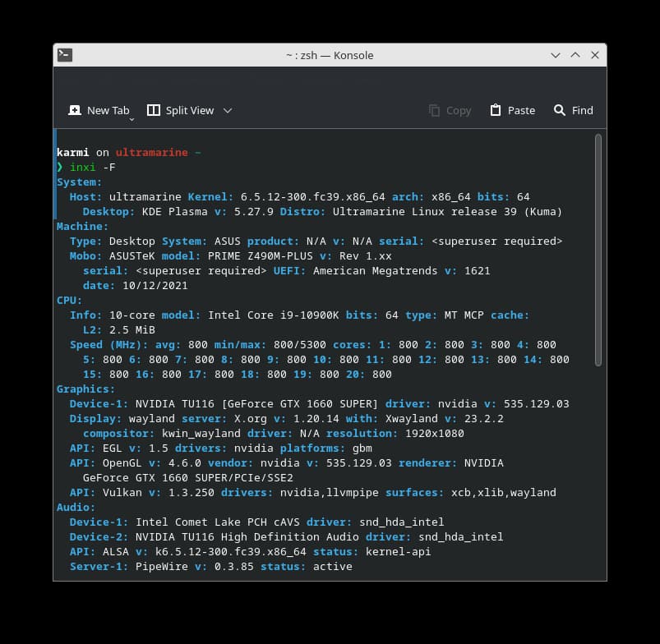
Task: Click the '800/5300' min/max speed value
Action: pos(300,344)
